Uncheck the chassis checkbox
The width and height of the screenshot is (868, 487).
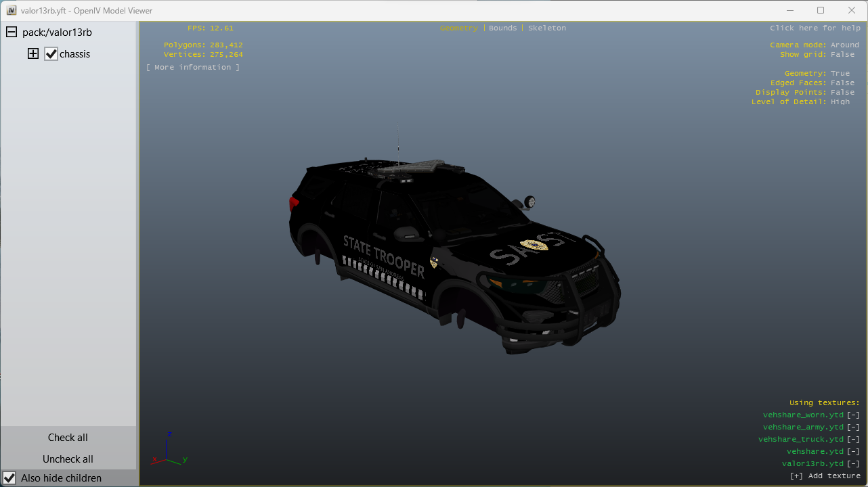pos(51,54)
